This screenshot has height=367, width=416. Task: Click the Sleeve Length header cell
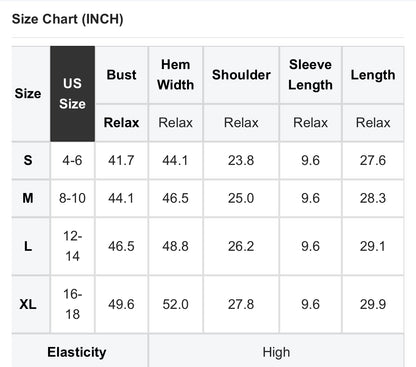pyautogui.click(x=310, y=75)
